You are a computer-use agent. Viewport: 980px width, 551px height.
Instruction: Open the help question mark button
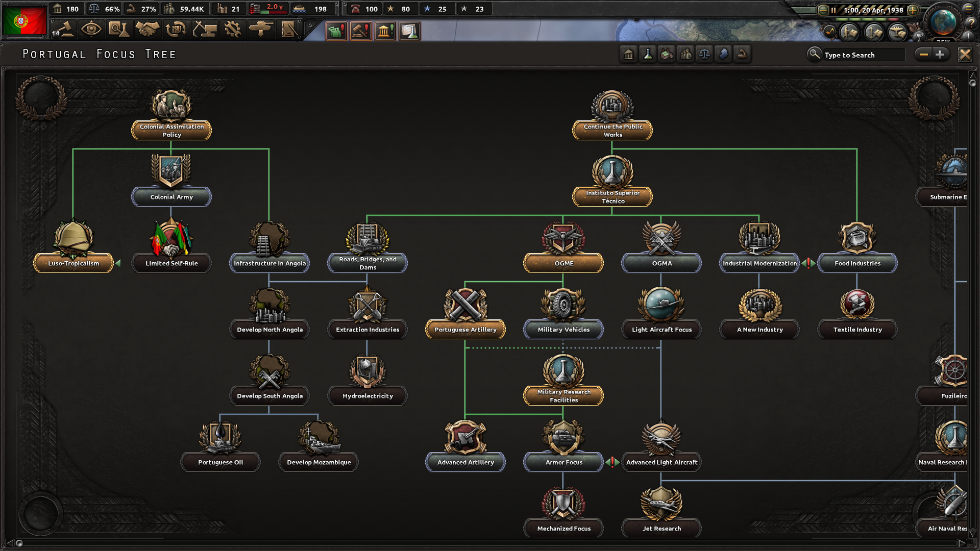click(970, 22)
